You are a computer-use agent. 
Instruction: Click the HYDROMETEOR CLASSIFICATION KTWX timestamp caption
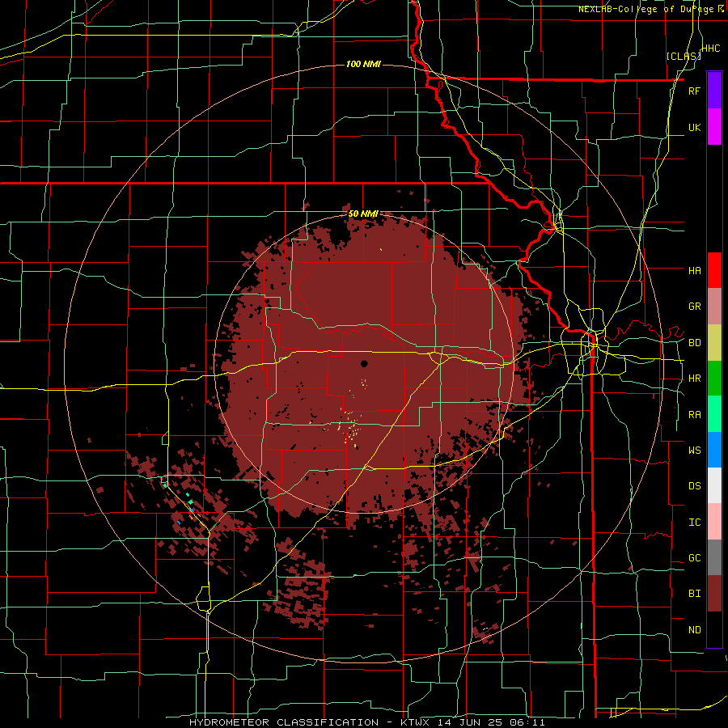[367, 722]
